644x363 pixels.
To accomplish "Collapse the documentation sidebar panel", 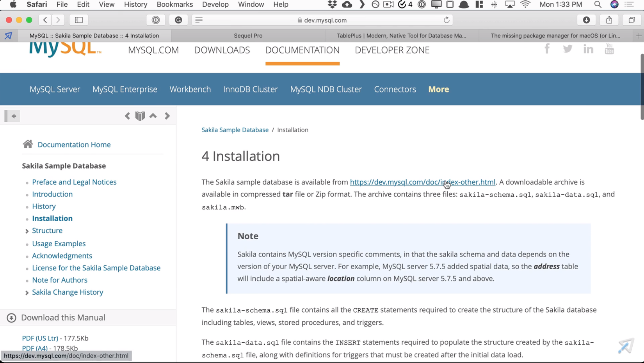I will 12,116.
